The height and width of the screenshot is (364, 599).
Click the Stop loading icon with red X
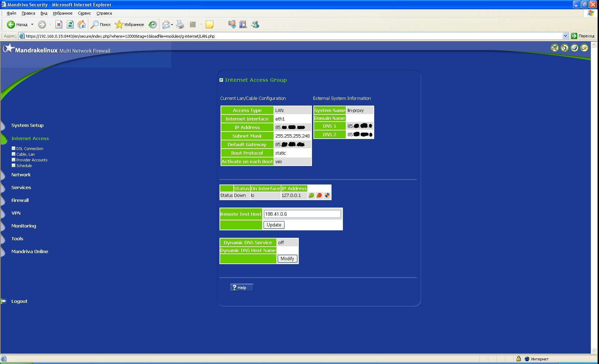point(59,25)
